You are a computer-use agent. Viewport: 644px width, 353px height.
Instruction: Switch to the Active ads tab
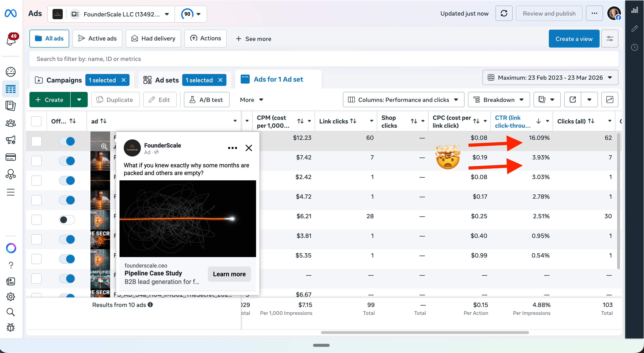(x=97, y=38)
